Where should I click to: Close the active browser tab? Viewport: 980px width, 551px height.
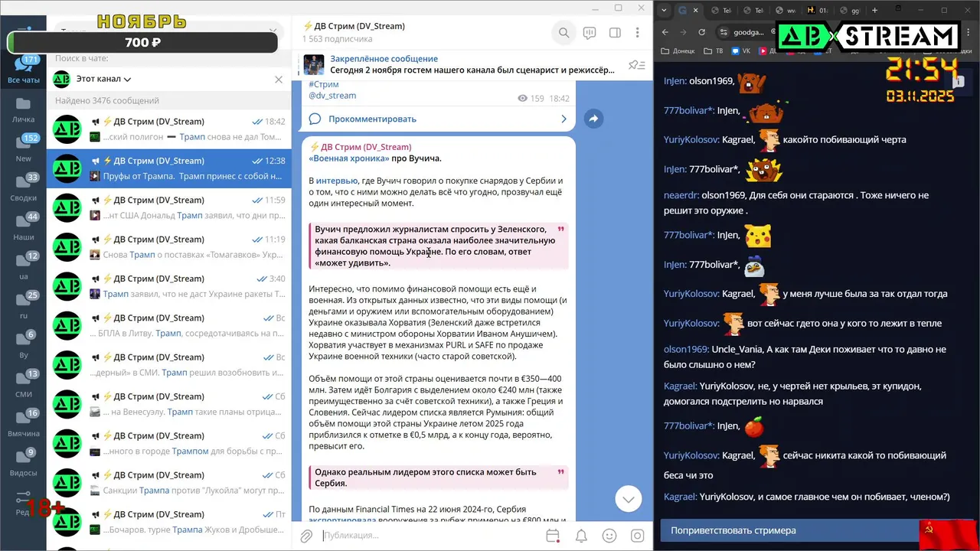[x=695, y=11]
